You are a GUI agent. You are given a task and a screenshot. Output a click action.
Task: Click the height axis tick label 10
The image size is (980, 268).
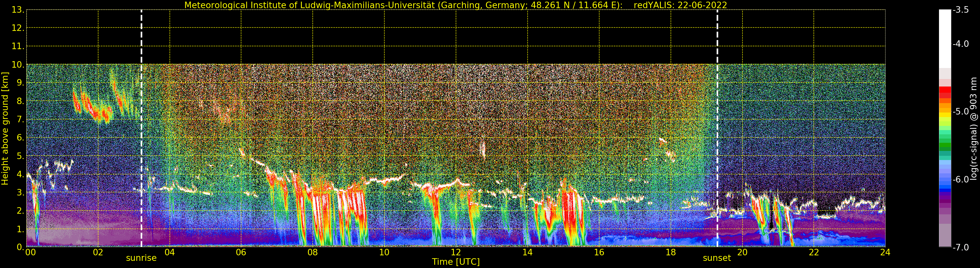coord(18,65)
